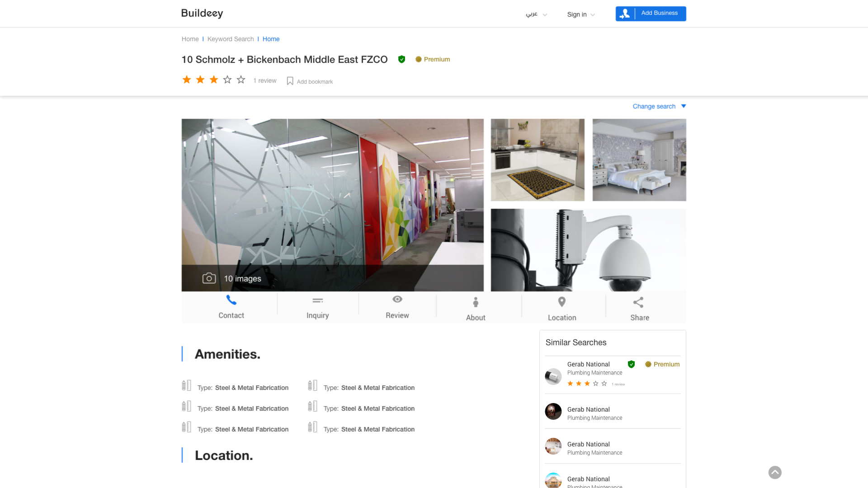Image resolution: width=868 pixels, height=488 pixels.
Task: Click the Add bookmark text
Action: pyautogui.click(x=315, y=82)
